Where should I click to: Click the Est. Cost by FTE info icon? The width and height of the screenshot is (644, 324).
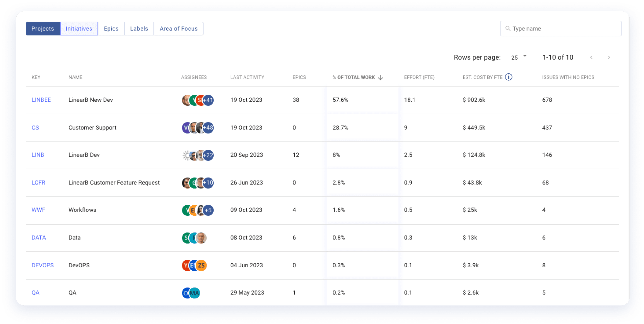click(x=512, y=78)
